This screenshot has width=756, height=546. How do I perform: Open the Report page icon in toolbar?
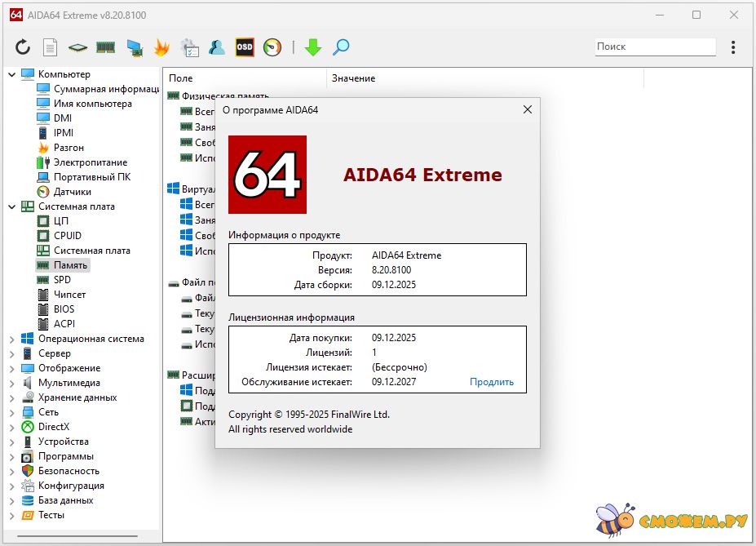click(50, 47)
